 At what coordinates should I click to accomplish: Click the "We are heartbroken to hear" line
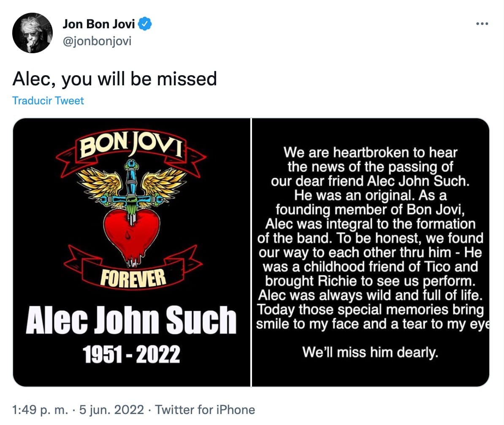click(x=370, y=152)
